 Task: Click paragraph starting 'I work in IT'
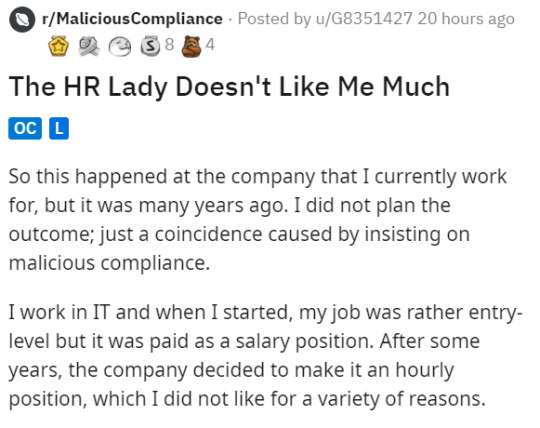pyautogui.click(x=266, y=355)
